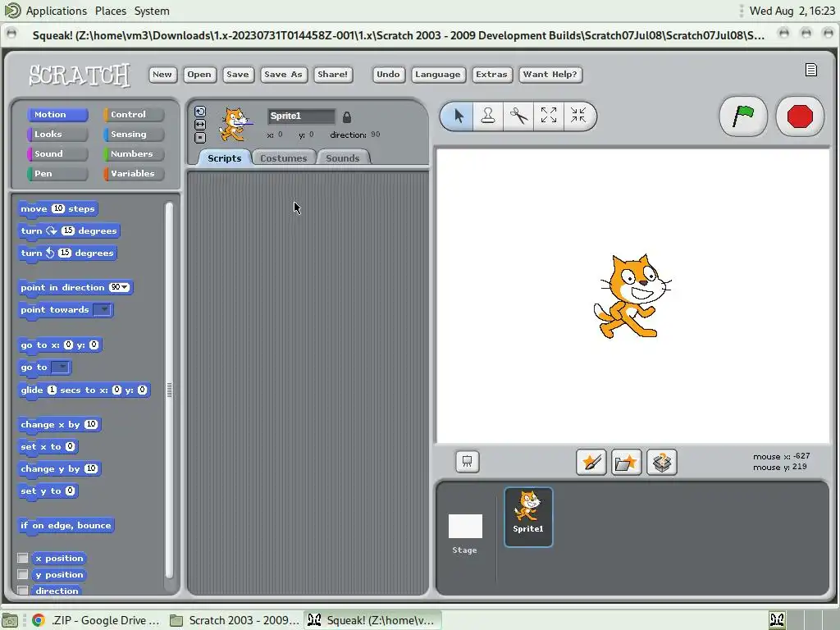Select the shrink sprite tool
Viewport: 840px width, 630px height.
tap(578, 116)
